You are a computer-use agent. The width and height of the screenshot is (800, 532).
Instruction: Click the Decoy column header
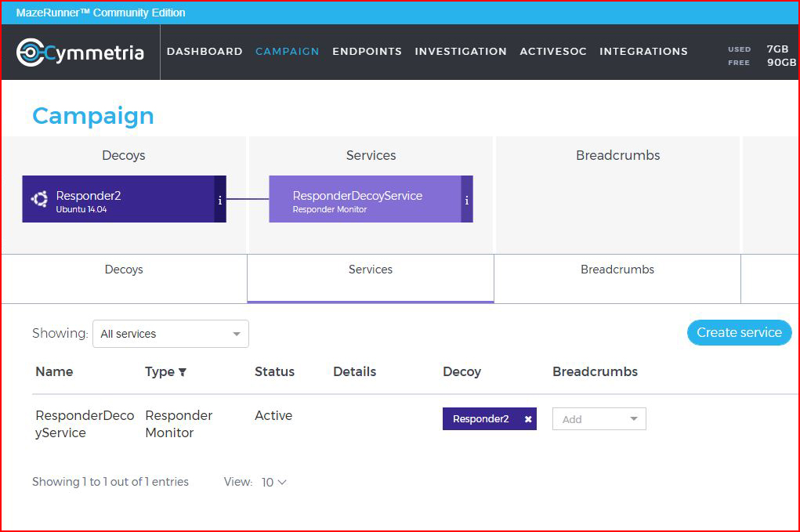[462, 372]
